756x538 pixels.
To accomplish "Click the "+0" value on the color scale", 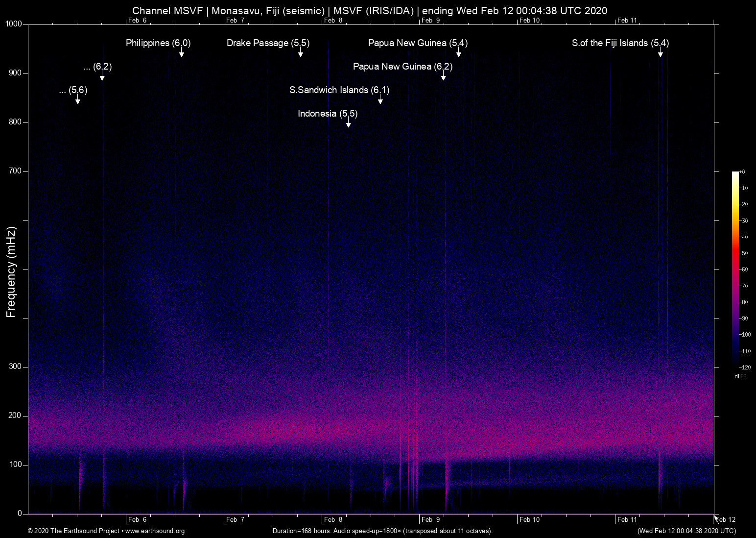I will coord(742,172).
